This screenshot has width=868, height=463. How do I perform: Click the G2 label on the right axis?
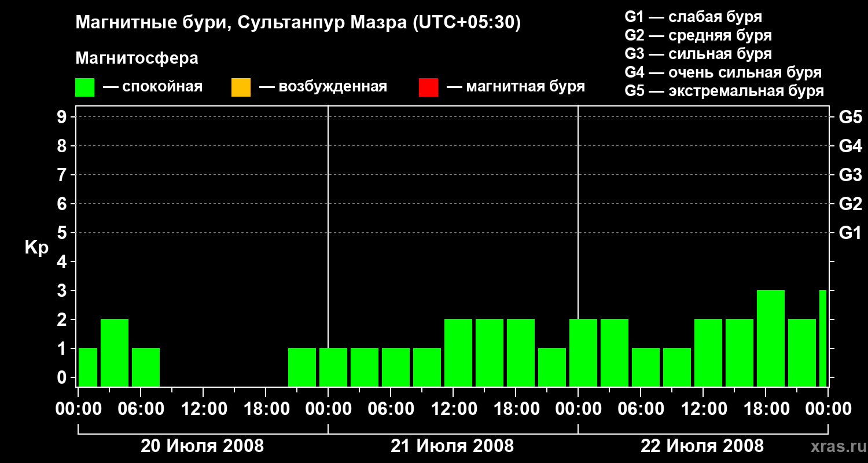click(x=851, y=204)
